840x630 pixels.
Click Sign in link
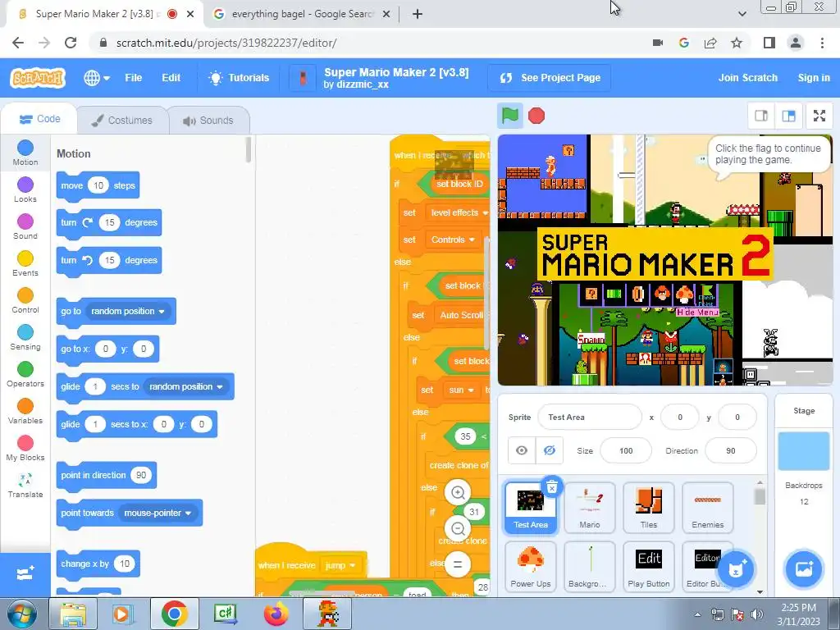coord(814,78)
